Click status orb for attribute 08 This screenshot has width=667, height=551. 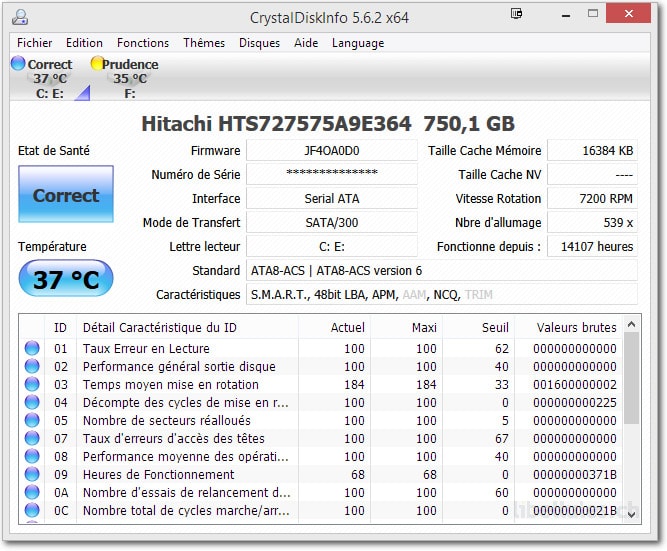click(x=32, y=456)
